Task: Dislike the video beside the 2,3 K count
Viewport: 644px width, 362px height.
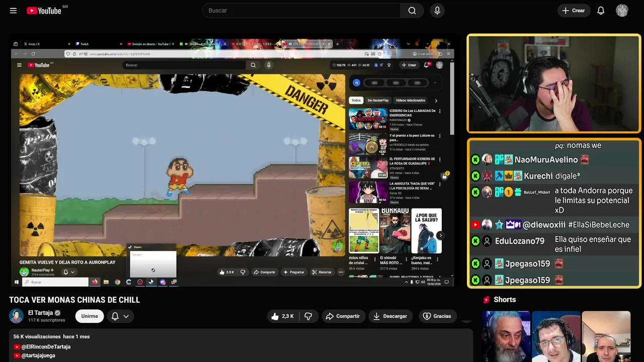Action: [308, 316]
